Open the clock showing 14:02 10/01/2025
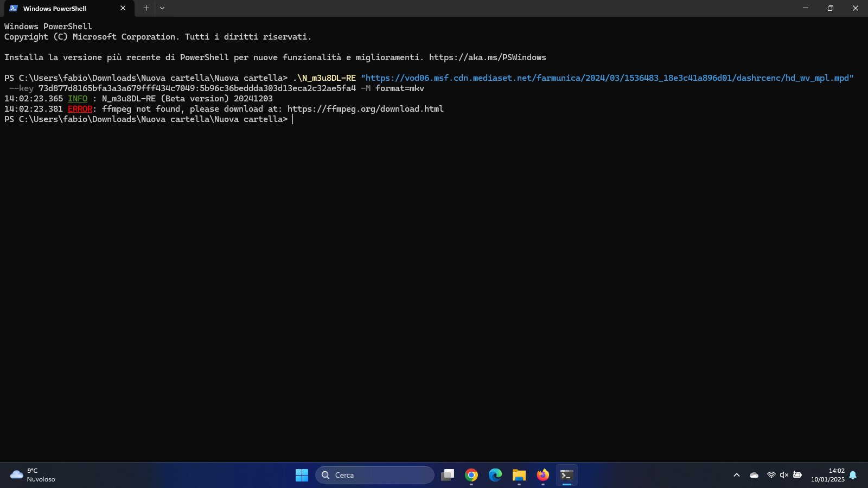 [x=828, y=475]
